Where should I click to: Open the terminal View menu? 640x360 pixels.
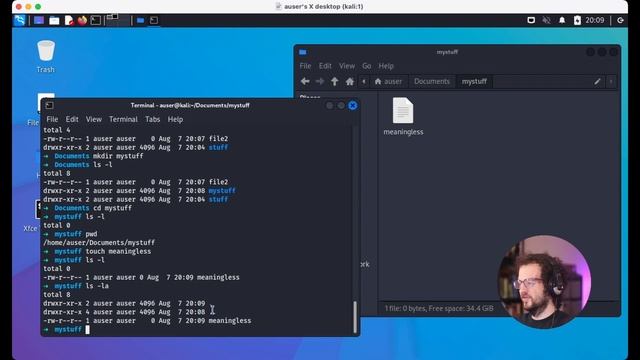[x=93, y=119]
